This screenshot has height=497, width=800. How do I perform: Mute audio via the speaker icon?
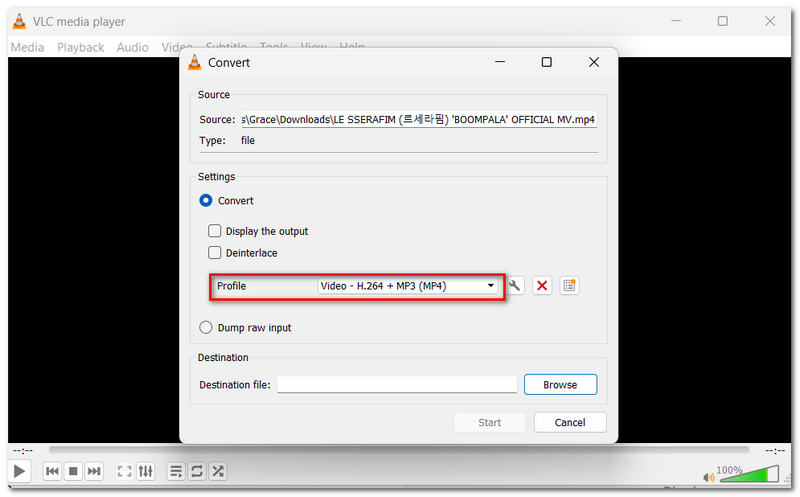coord(708,478)
